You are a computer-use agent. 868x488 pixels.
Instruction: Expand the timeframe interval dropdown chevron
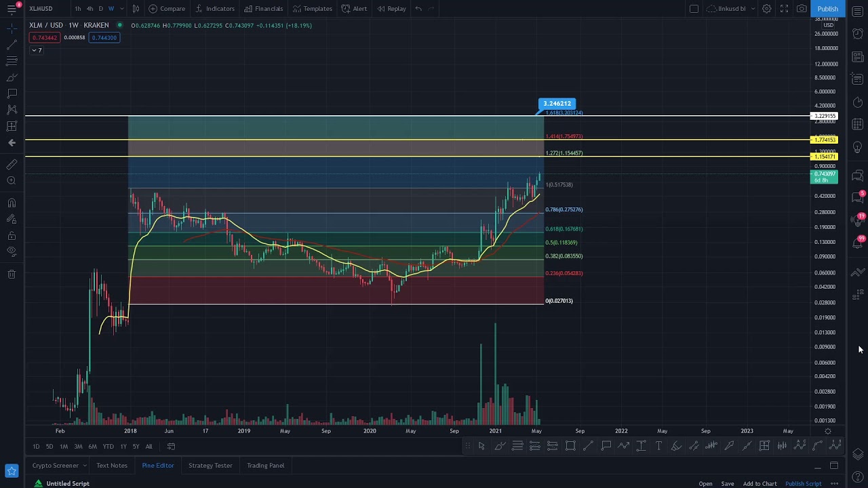coord(122,9)
